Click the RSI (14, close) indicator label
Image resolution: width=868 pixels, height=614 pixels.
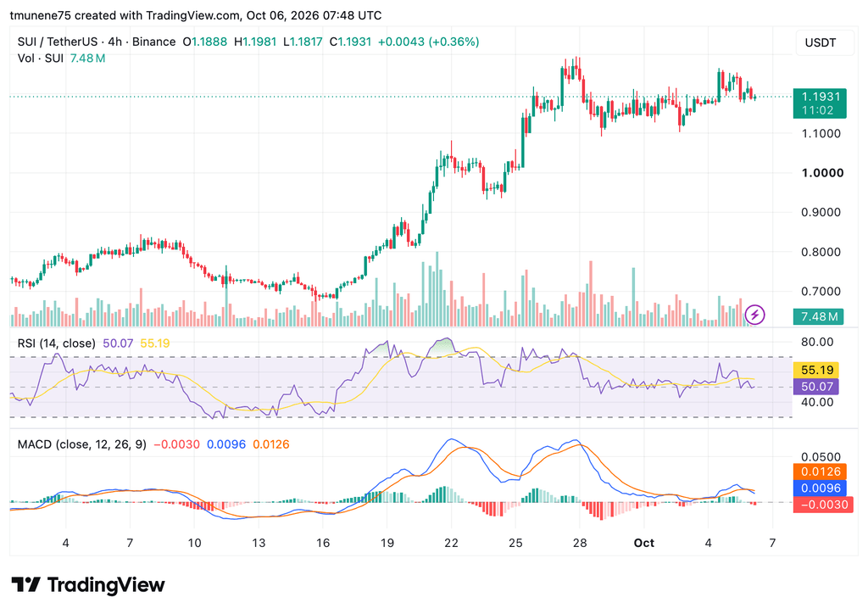click(57, 343)
